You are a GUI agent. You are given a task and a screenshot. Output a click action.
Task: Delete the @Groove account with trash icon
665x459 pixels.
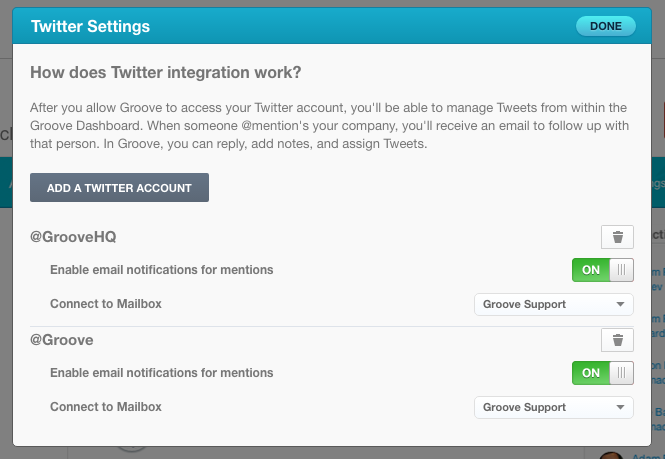pos(617,340)
